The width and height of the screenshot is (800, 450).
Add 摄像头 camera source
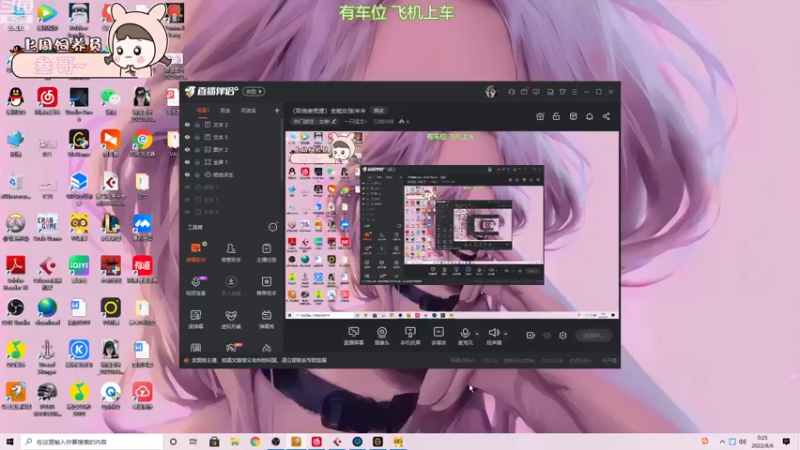(x=382, y=336)
